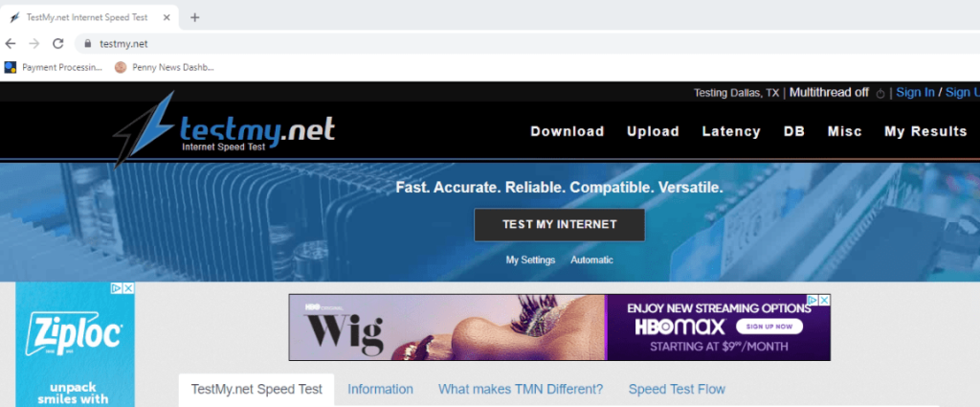Switch to the Speed Test Flow tab
The height and width of the screenshot is (407, 980).
click(x=677, y=390)
